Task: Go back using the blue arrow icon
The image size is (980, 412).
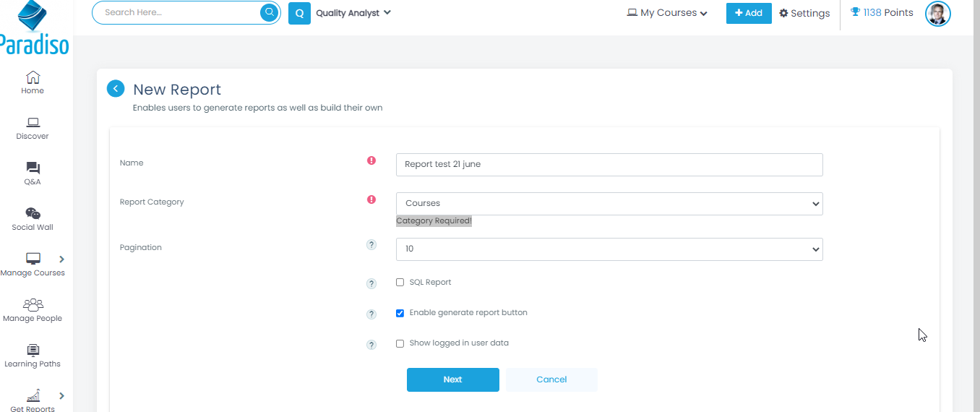Action: click(x=116, y=88)
